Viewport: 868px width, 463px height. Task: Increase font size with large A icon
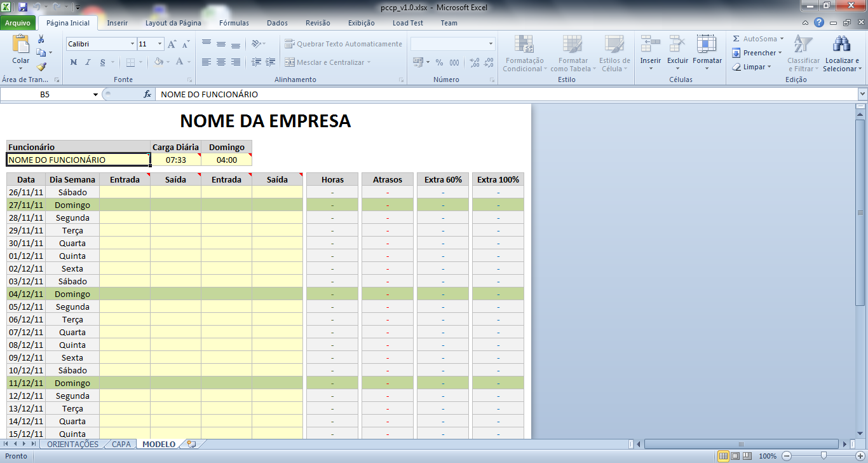coord(172,44)
